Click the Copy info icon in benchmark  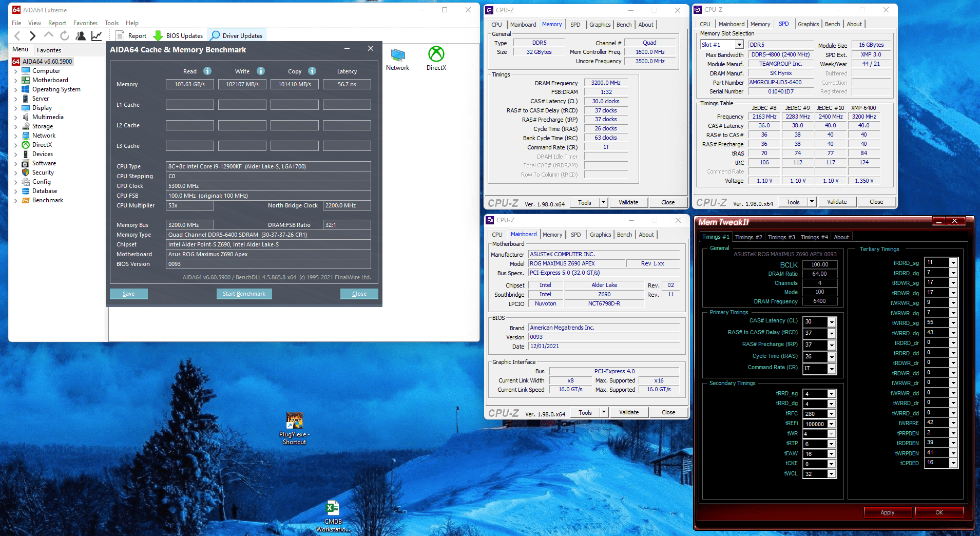tap(312, 71)
